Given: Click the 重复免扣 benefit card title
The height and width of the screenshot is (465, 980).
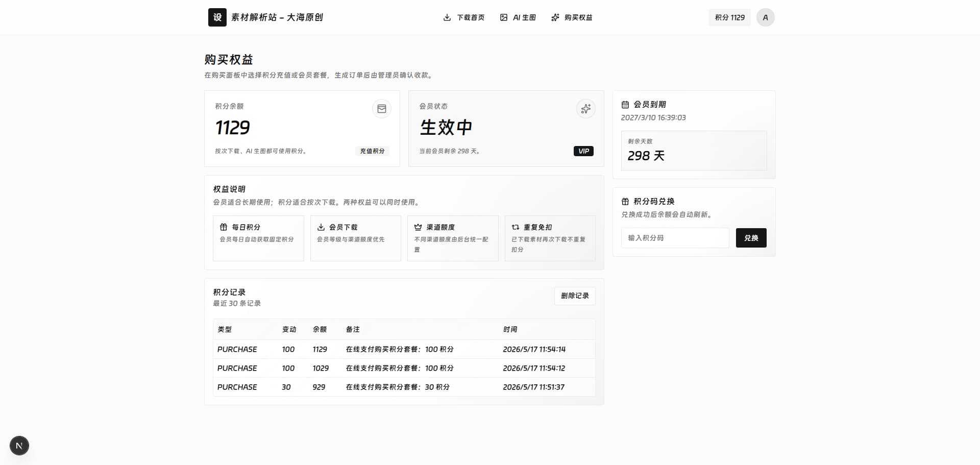Looking at the screenshot, I should click(537, 227).
